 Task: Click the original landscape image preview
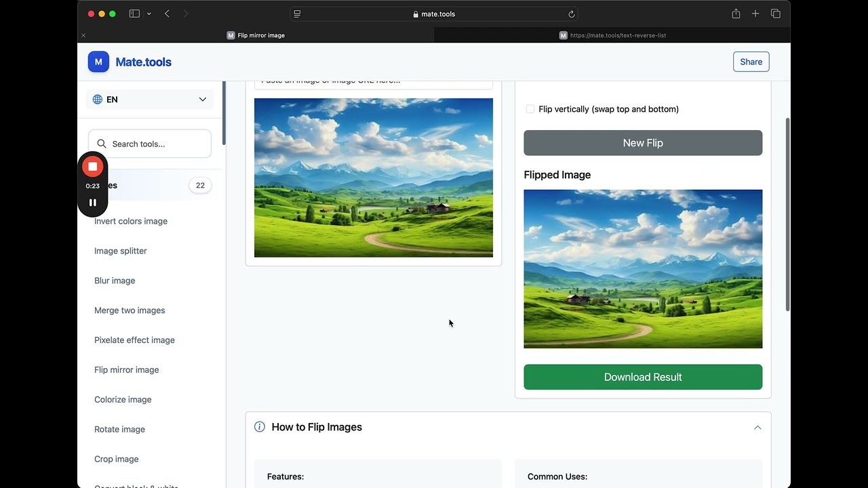coord(374,178)
